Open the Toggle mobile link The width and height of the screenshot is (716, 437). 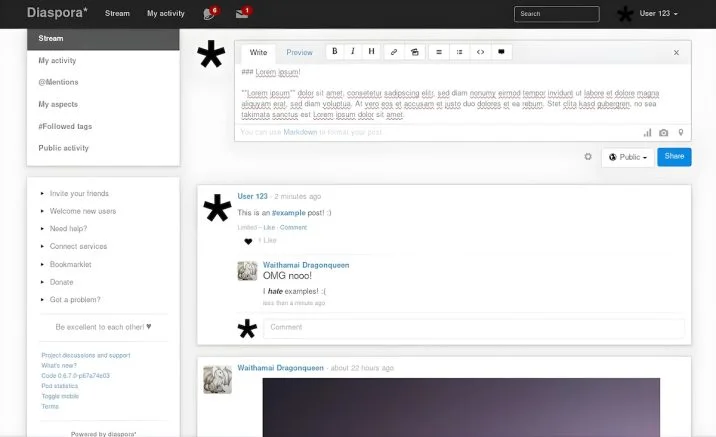tap(59, 395)
